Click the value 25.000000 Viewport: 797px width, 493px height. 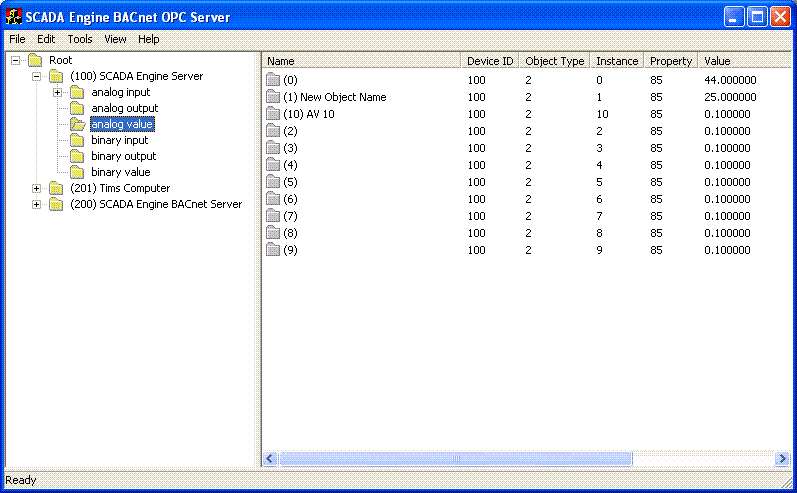730,97
